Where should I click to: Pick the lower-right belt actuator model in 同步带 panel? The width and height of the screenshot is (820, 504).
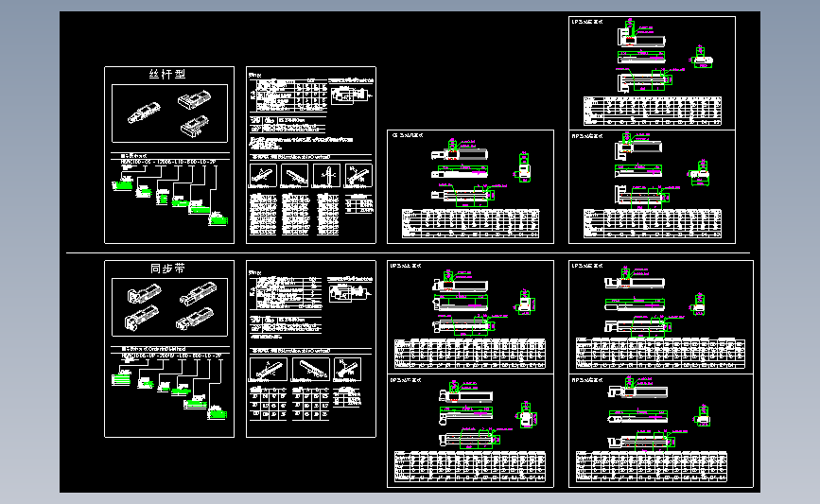point(195,319)
